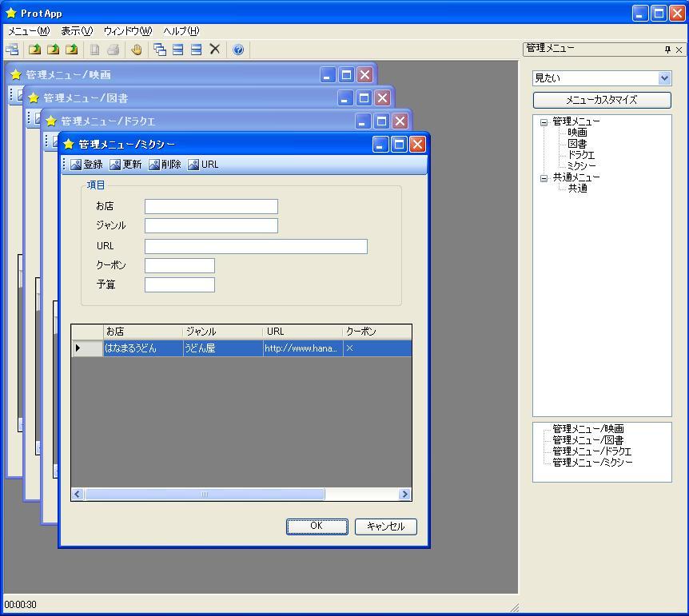The height and width of the screenshot is (616, 689).
Task: Click star icon in 管理メニュー/ドラクエ title bar
Action: point(51,121)
